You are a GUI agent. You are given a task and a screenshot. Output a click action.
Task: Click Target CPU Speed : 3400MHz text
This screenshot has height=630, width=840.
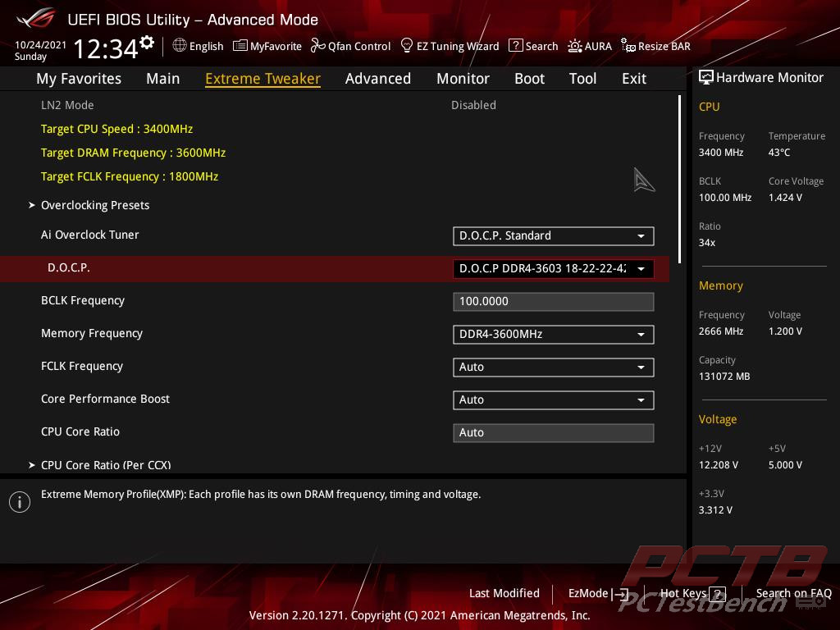(116, 129)
